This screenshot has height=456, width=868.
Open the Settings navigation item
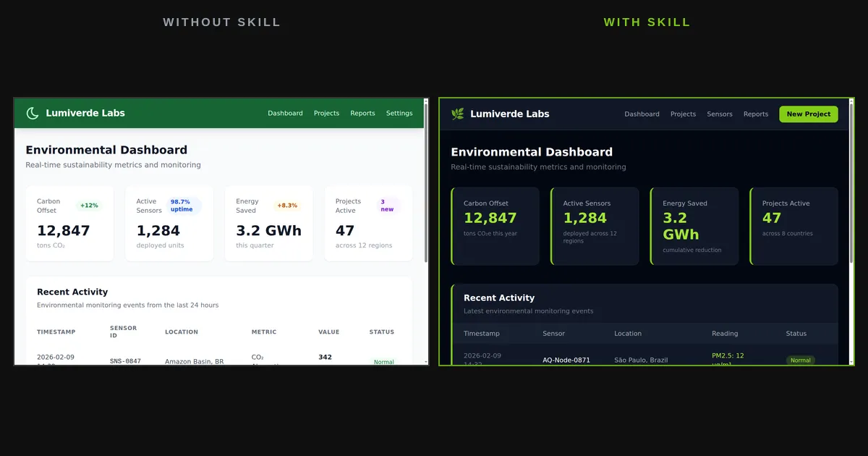click(x=399, y=113)
